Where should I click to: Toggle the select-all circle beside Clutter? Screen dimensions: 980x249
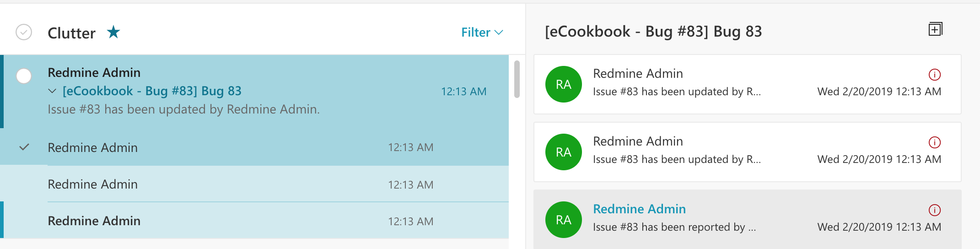coord(24,32)
